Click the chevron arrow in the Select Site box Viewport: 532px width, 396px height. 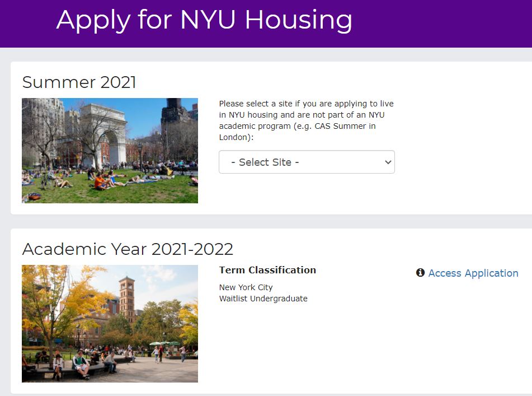[x=388, y=162]
